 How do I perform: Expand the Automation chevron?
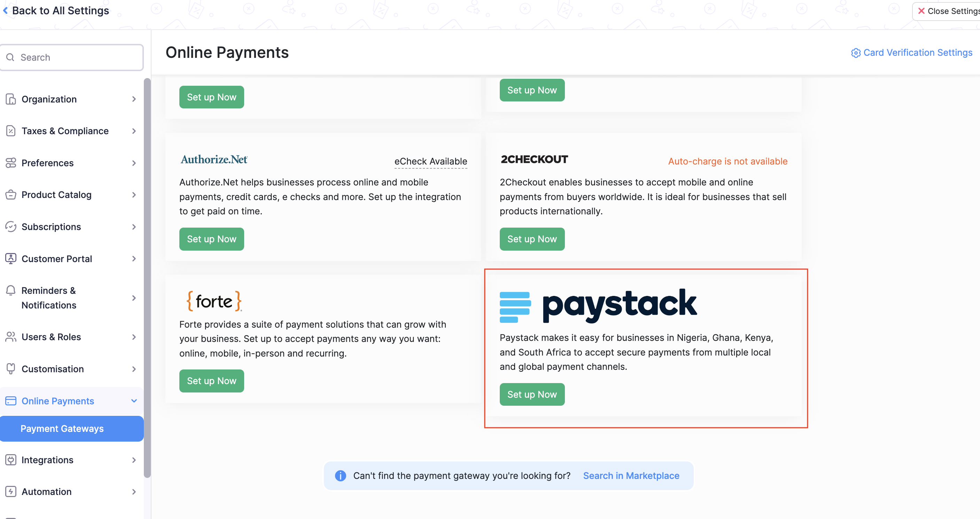pyautogui.click(x=134, y=491)
